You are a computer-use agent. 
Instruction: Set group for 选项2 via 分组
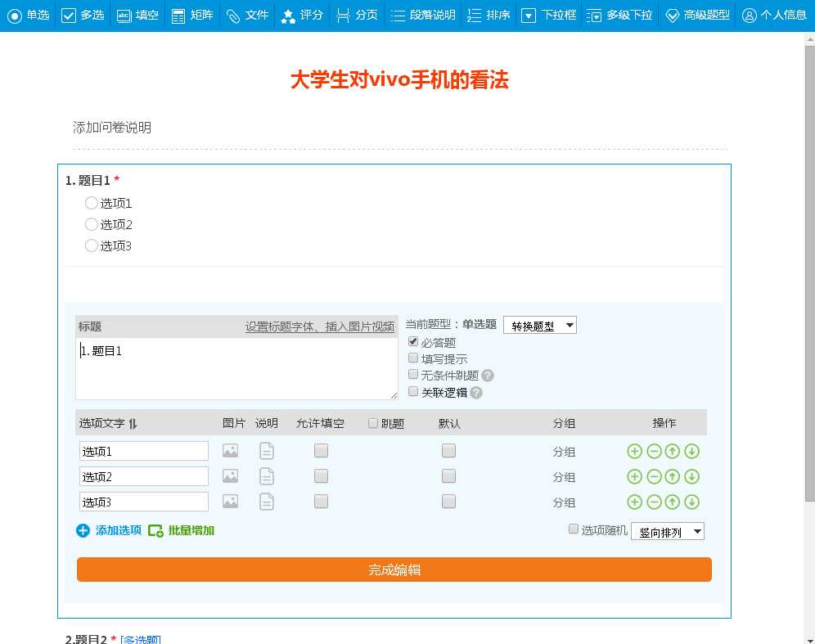[x=564, y=477]
